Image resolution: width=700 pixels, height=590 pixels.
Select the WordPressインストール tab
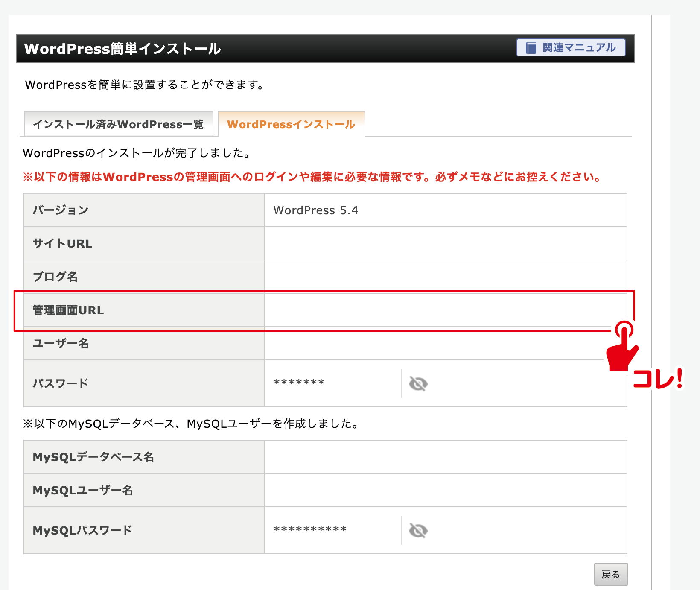291,124
